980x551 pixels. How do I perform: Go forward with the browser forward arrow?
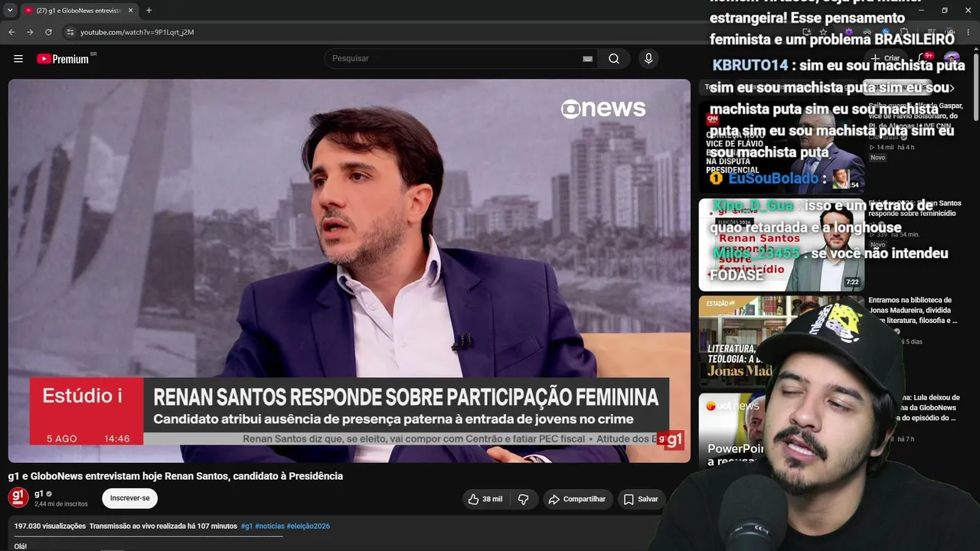click(x=30, y=32)
